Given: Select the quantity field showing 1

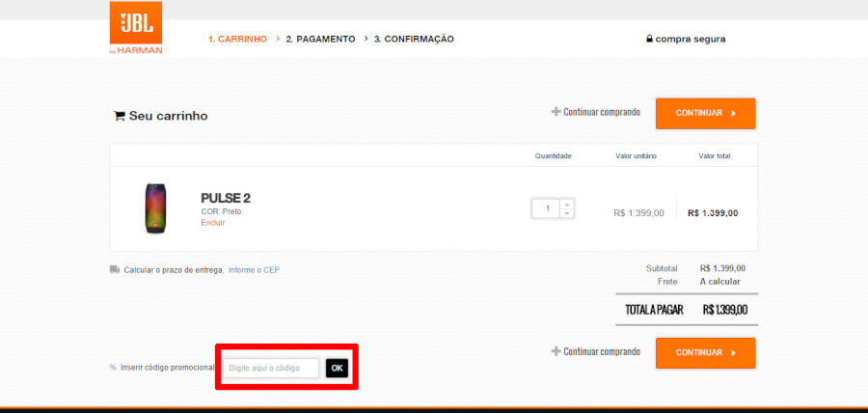Looking at the screenshot, I should click(x=546, y=208).
